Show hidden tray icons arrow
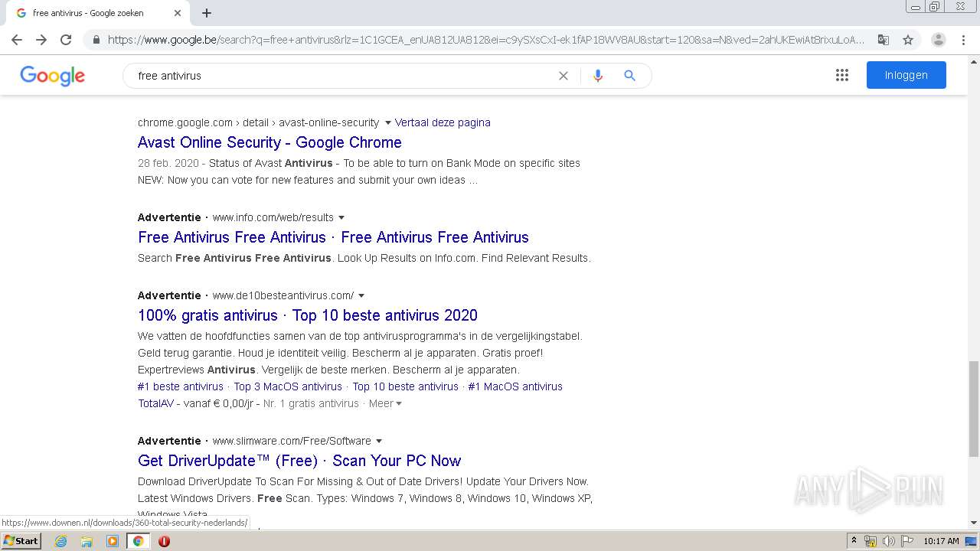The width and height of the screenshot is (980, 551). 854,541
